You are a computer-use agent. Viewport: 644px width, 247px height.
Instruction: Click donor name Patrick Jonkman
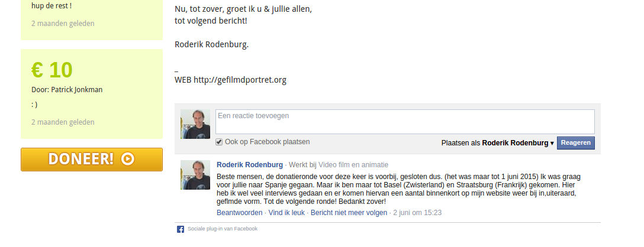pyautogui.click(x=77, y=90)
